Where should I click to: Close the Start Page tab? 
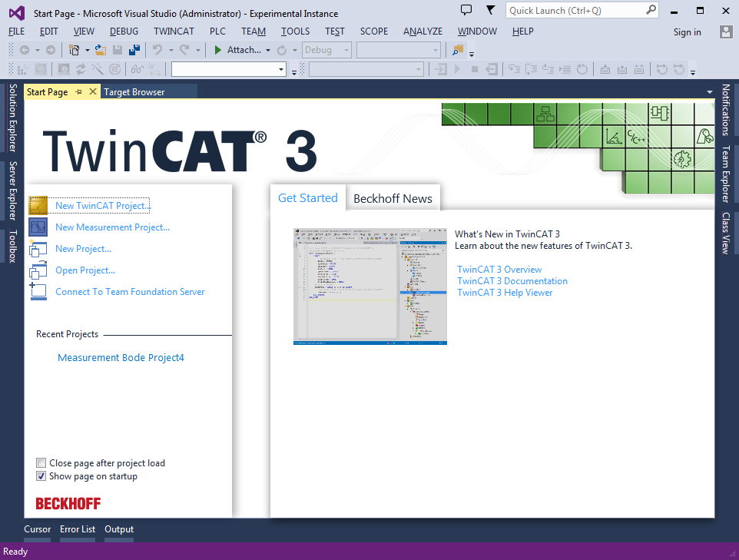point(93,91)
